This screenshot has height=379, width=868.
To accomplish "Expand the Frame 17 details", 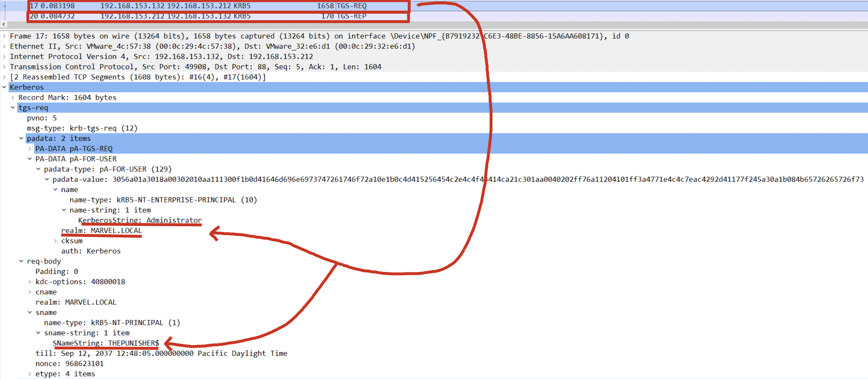I will 4,36.
